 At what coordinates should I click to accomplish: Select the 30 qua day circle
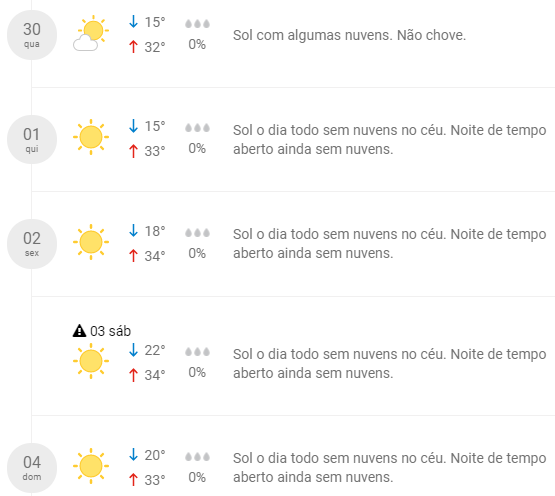[x=32, y=35]
